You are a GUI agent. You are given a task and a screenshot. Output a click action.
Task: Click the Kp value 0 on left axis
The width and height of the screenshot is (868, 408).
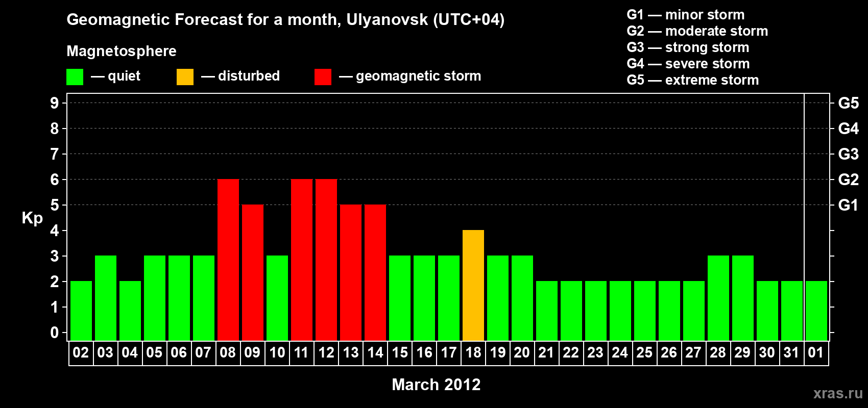[x=55, y=333]
